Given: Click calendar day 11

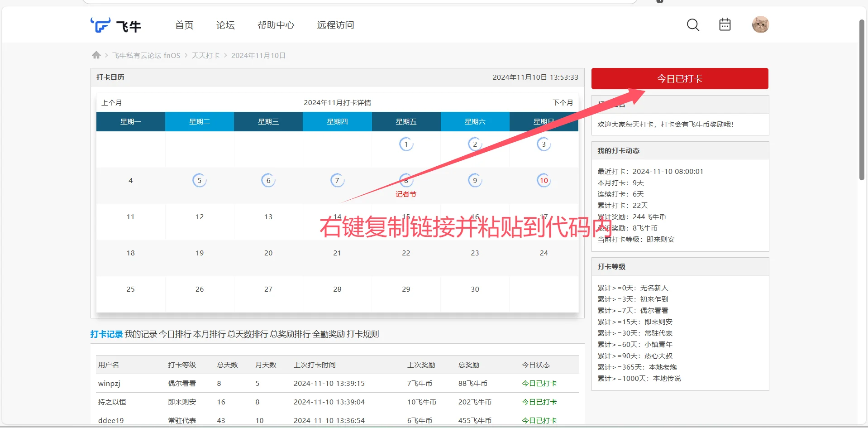Looking at the screenshot, I should click(x=131, y=217).
